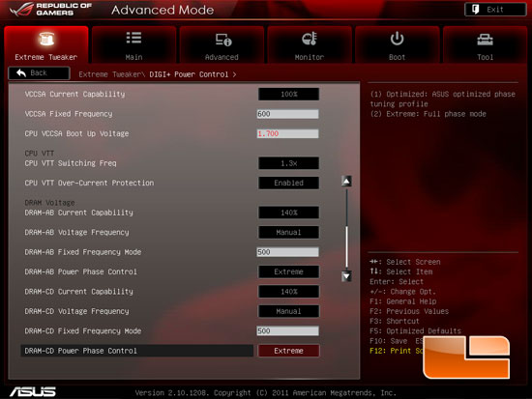Open DRAM-AB Current Capability 140% dropdown
The width and height of the screenshot is (532, 399).
pyautogui.click(x=288, y=213)
